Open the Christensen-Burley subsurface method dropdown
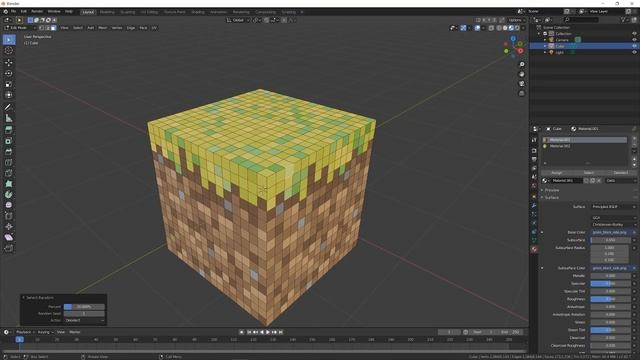Screen dimensions: 640x360 pos(613,224)
